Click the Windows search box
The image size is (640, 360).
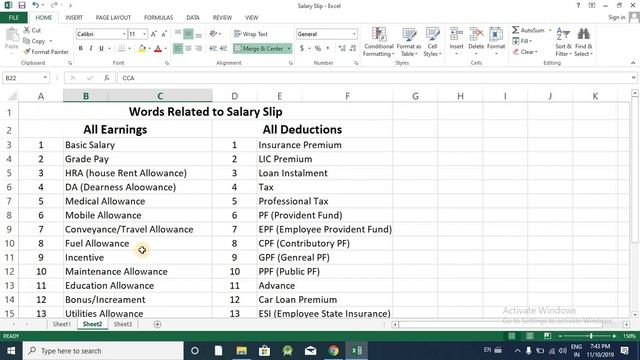point(103,351)
